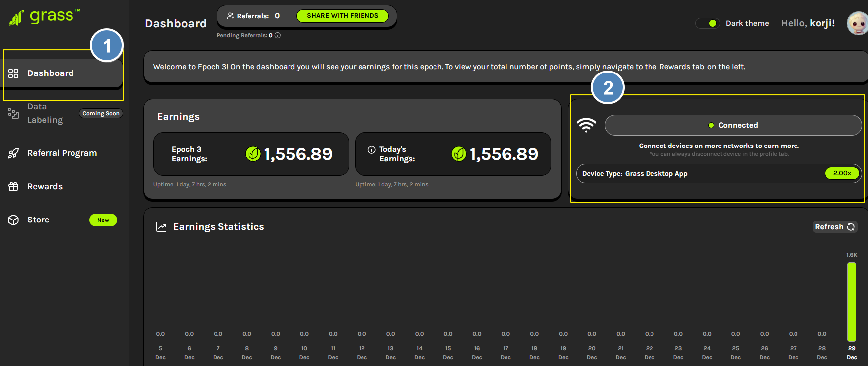The image size is (868, 366).
Task: Refresh the Earnings Statistics chart
Action: pyautogui.click(x=835, y=227)
